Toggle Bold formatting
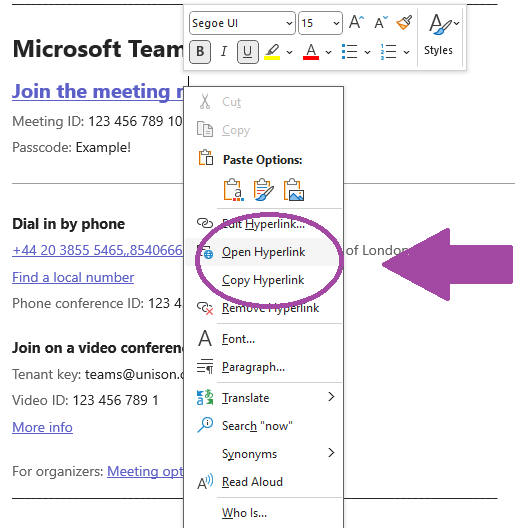 click(200, 52)
